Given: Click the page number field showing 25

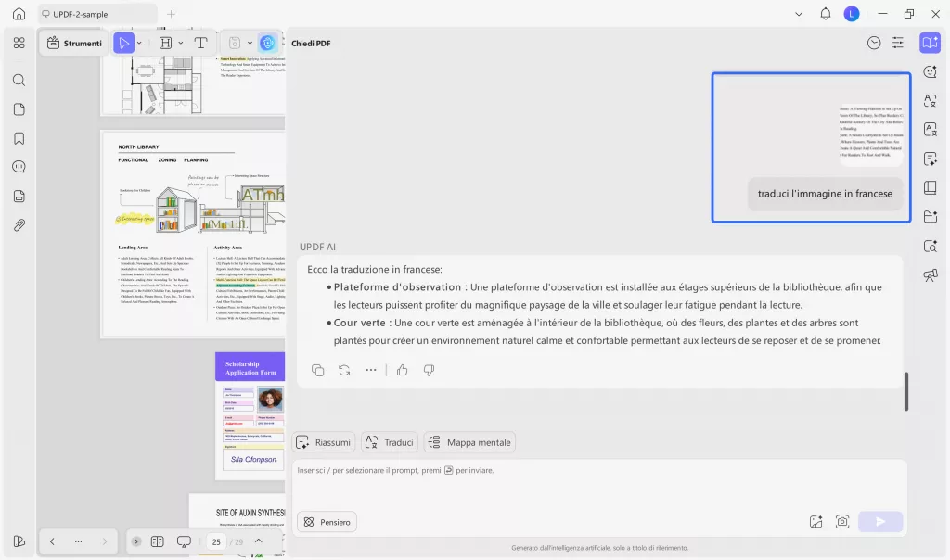Looking at the screenshot, I should point(216,541).
